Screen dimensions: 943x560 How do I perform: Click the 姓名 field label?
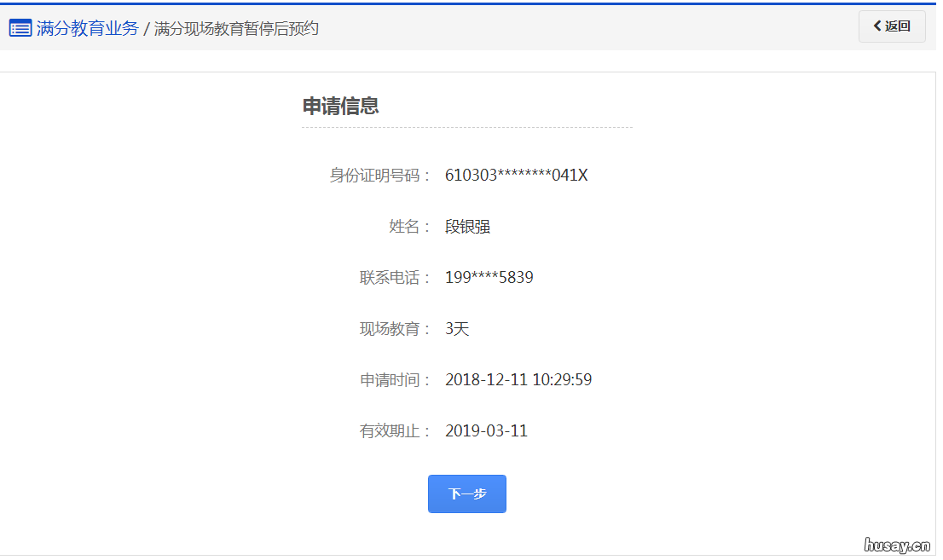(x=403, y=227)
